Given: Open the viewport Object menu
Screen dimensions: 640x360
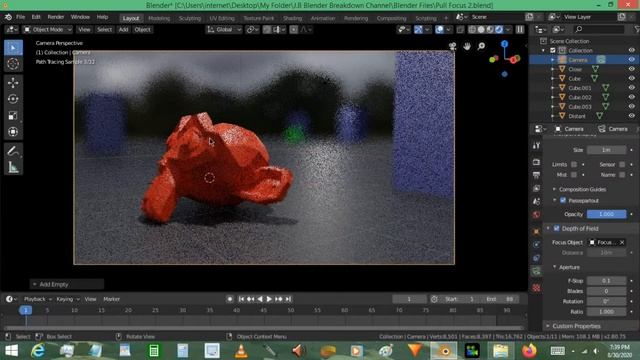Looking at the screenshot, I should pyautogui.click(x=142, y=29).
